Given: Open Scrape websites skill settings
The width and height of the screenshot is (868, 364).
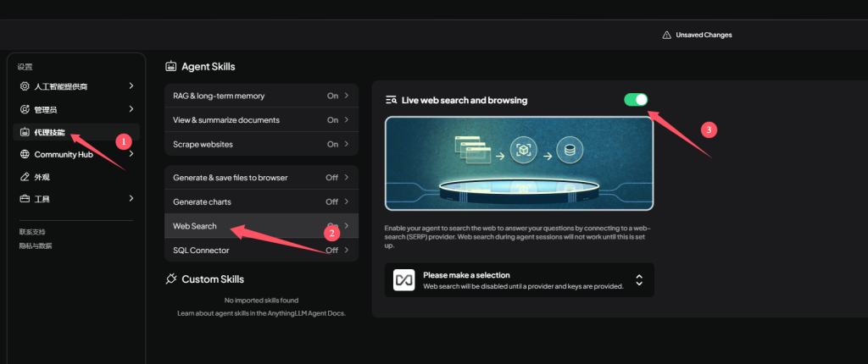Looking at the screenshot, I should (x=260, y=144).
